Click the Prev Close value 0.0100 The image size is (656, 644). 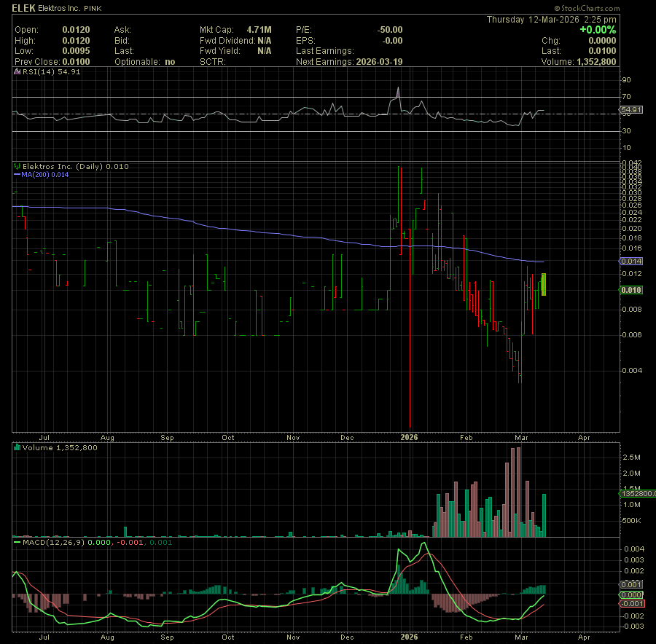76,62
